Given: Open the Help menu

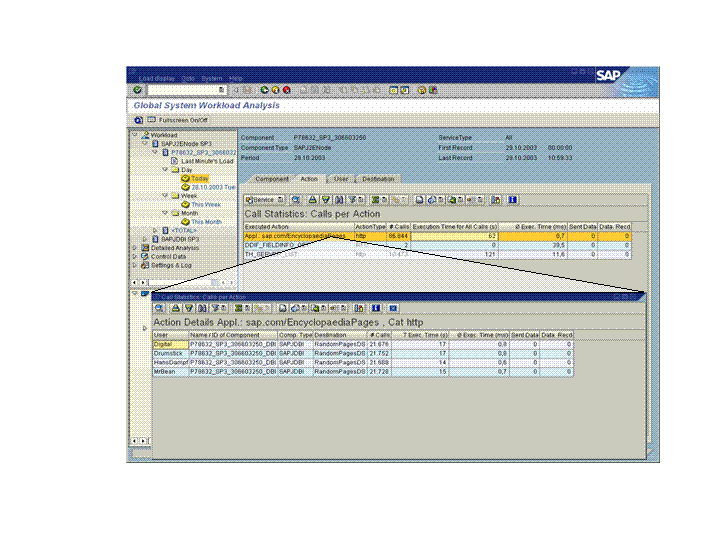Looking at the screenshot, I should point(236,78).
